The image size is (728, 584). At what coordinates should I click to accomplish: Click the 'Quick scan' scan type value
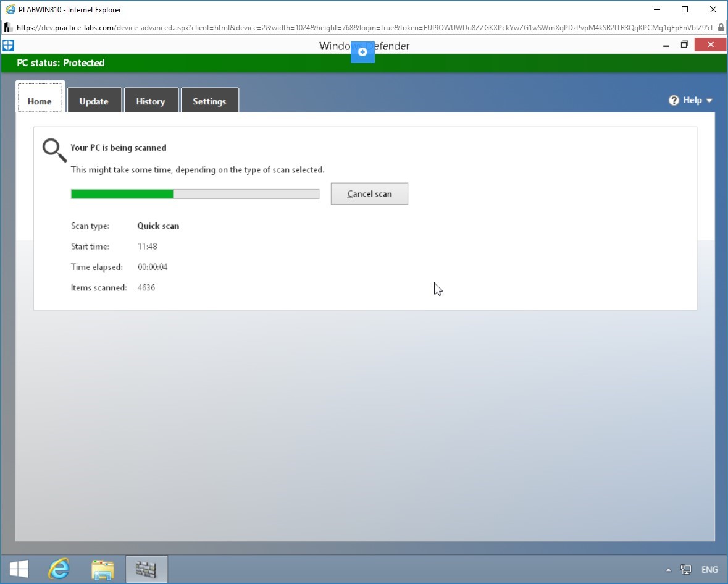tap(158, 226)
